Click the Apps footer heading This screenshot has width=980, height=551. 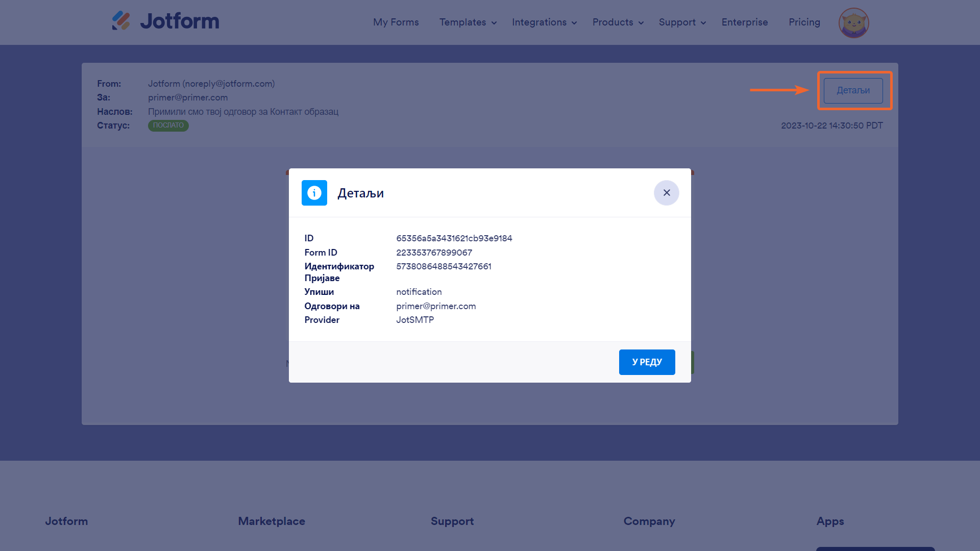[x=830, y=521]
